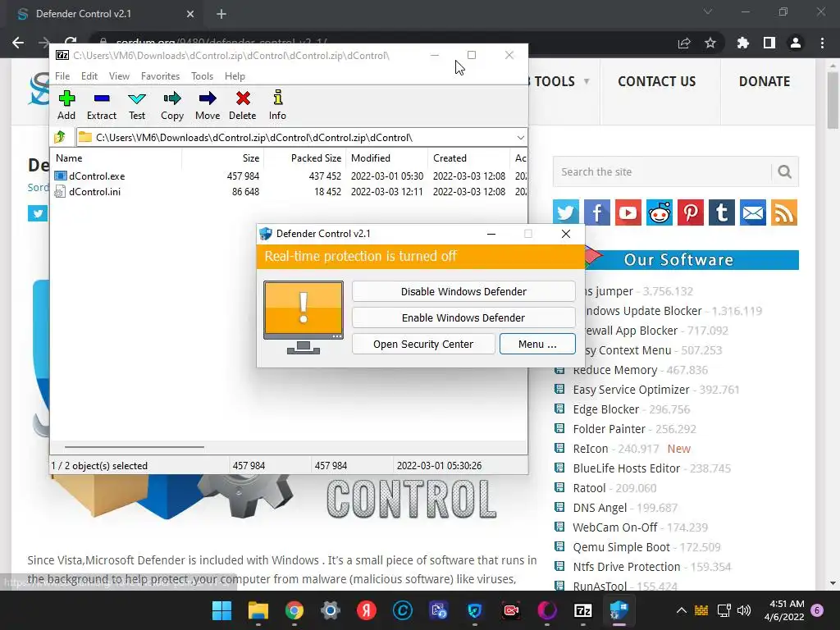Open ReIcon software link
840x630 pixels.
click(591, 449)
